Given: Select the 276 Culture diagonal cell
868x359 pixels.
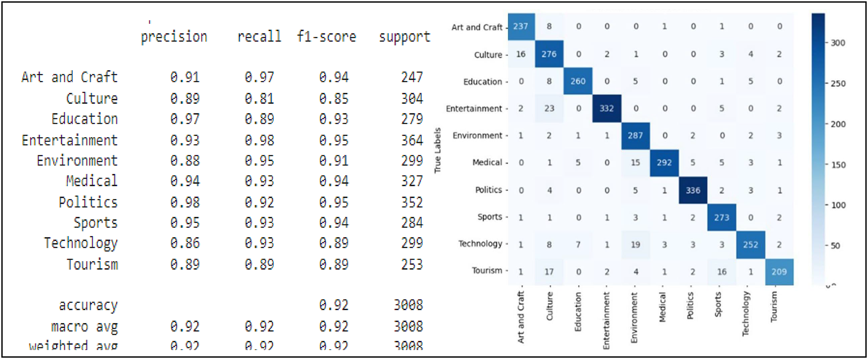Looking at the screenshot, I should point(549,54).
